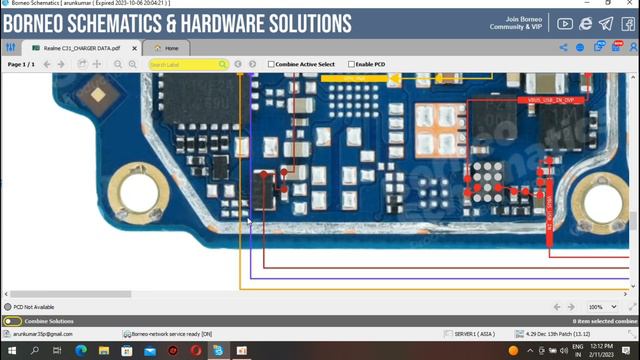The width and height of the screenshot is (640, 360).
Task: Open the Telegram paper-plane icon
Action: (x=606, y=24)
